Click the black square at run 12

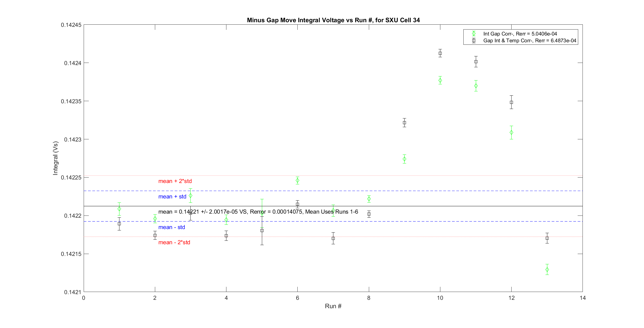[x=511, y=102]
